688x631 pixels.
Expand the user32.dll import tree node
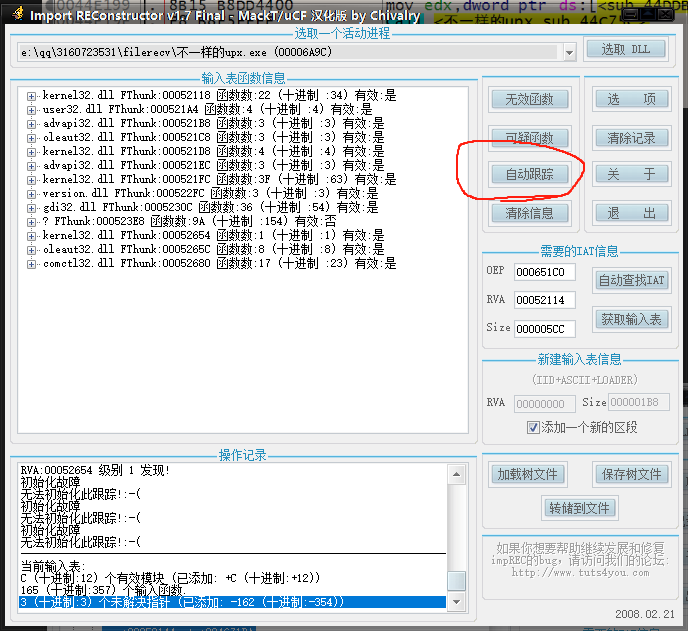(32, 110)
